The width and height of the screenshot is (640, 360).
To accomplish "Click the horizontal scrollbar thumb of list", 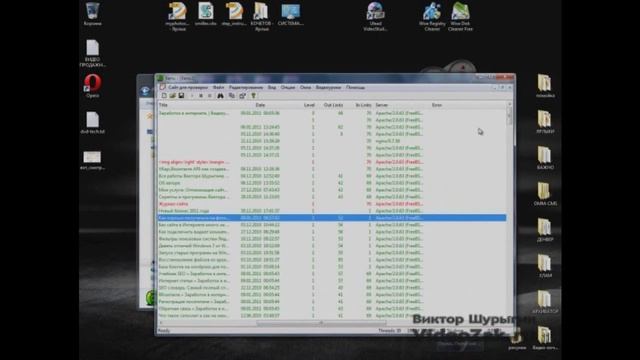I will point(321,323).
